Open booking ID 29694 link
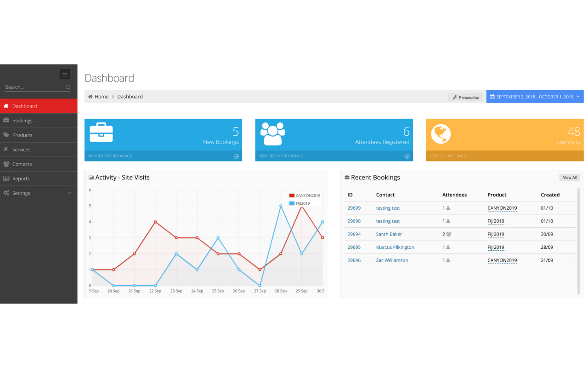This screenshot has width=588, height=368. 354,234
